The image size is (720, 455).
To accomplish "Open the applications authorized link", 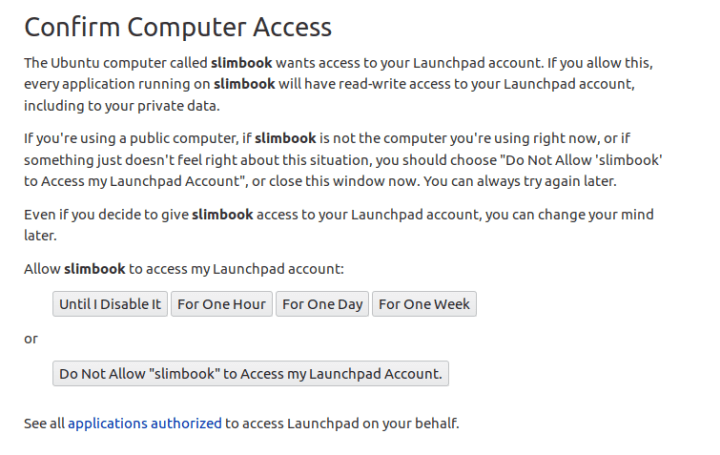I will [145, 423].
